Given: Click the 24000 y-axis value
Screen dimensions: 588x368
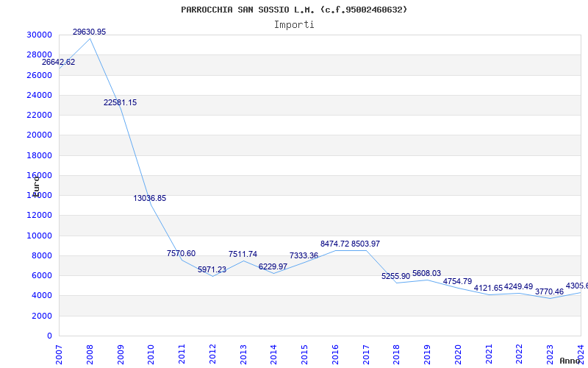Looking at the screenshot, I should [39, 95].
